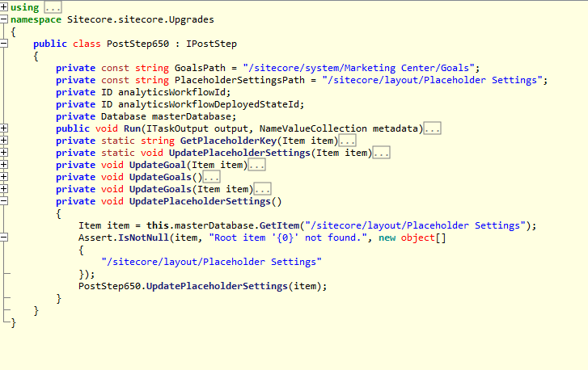Expand the UpdateGoals(Item item) method

[4, 189]
